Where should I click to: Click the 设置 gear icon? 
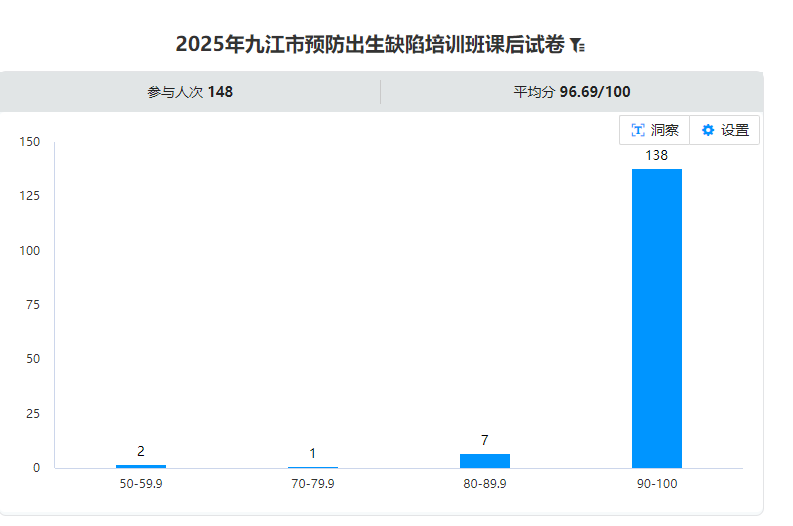click(708, 130)
